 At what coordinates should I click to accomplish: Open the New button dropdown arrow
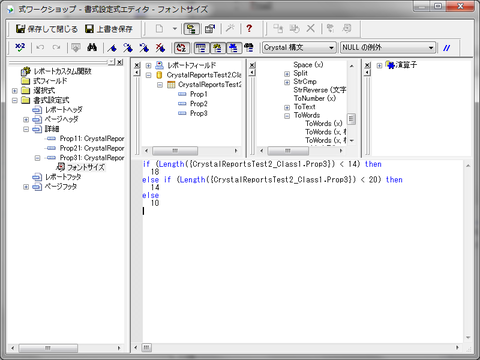coord(175,29)
